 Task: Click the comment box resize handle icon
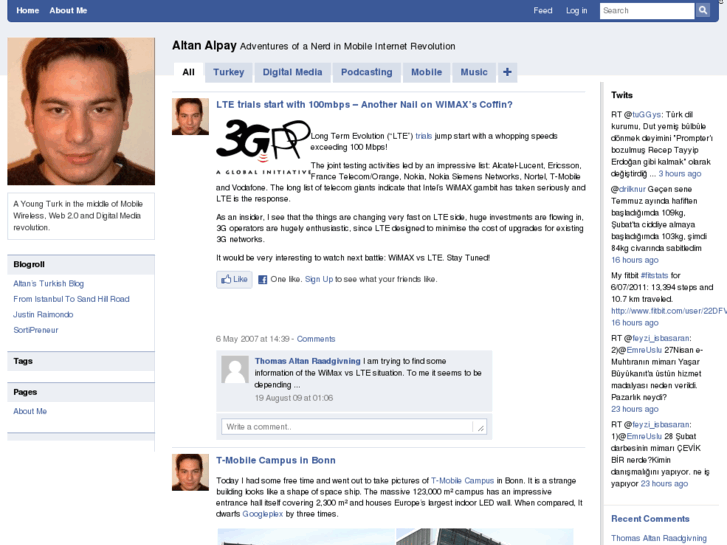[x=480, y=427]
